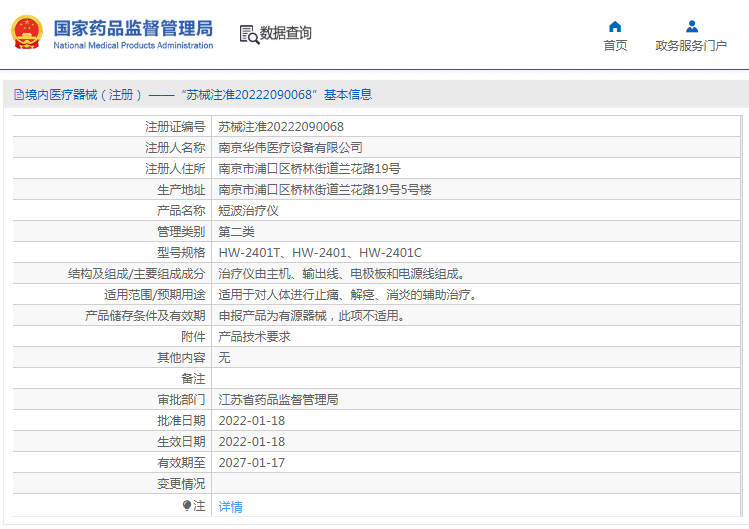This screenshot has height=529, width=749.
Task: Click the product name 短波治疗仪
Action: 248,211
